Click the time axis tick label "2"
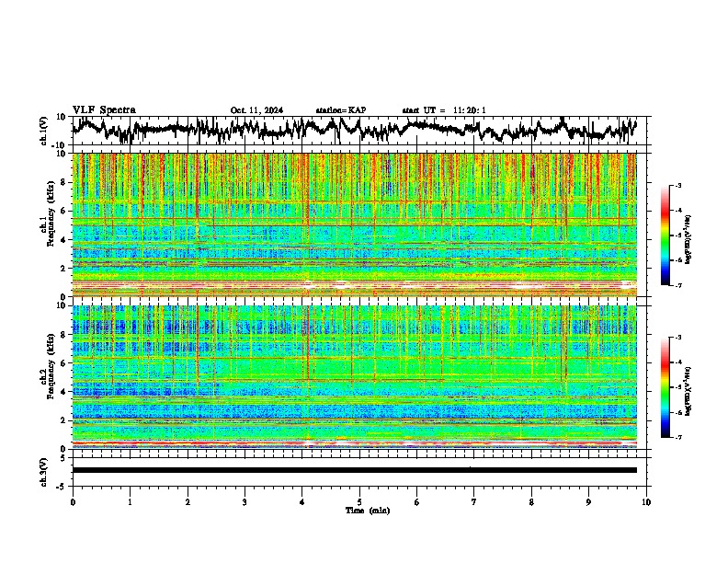Viewport: 728px width, 563px height. [x=188, y=502]
